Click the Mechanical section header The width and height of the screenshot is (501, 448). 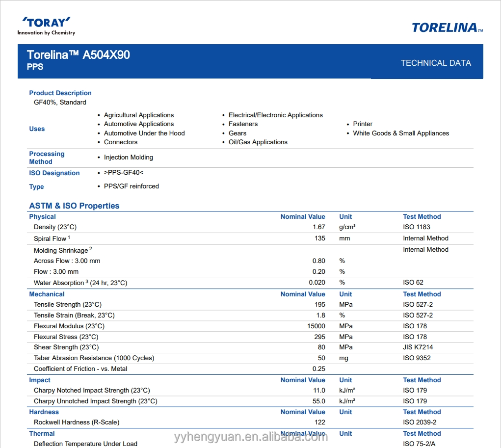[47, 294]
